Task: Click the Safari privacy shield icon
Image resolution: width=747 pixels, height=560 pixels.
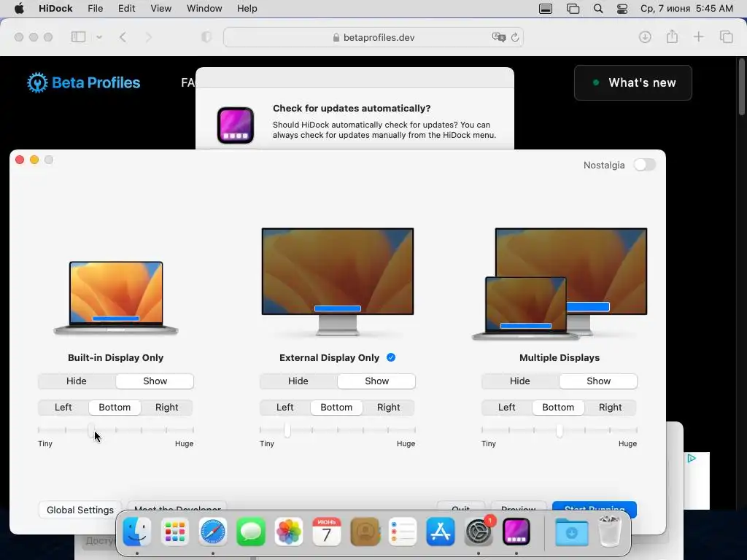Action: (206, 37)
